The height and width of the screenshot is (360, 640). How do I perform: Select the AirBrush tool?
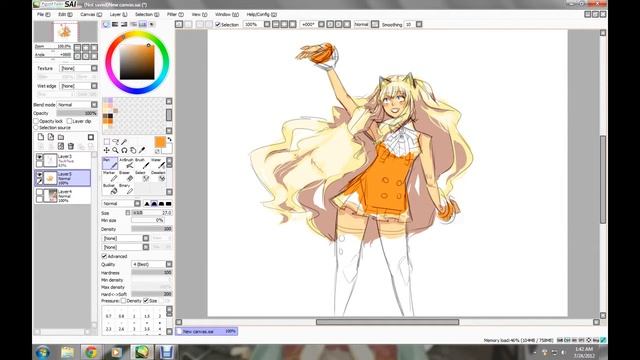tap(126, 163)
